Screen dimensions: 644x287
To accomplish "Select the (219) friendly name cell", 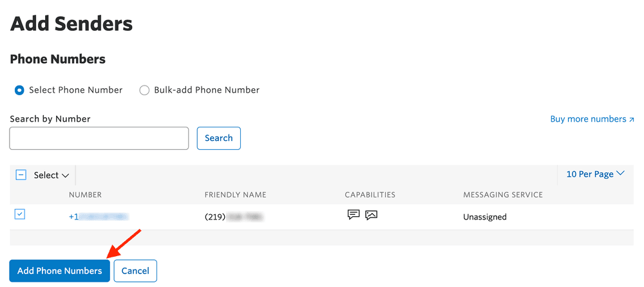I will click(232, 217).
